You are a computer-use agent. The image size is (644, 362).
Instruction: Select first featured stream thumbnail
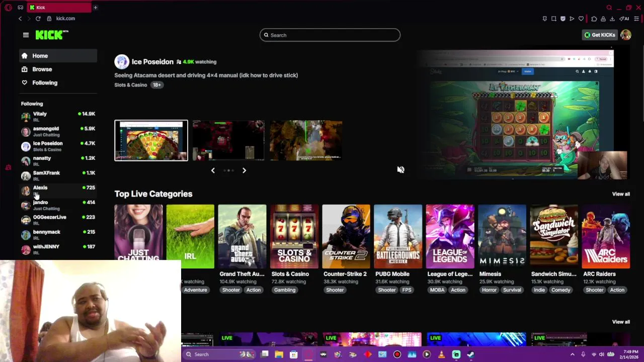tap(151, 140)
